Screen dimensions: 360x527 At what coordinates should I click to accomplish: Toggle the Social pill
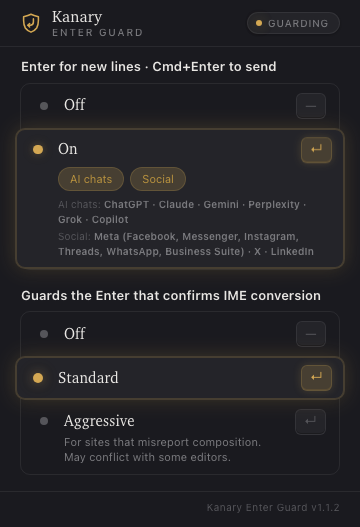pos(158,179)
